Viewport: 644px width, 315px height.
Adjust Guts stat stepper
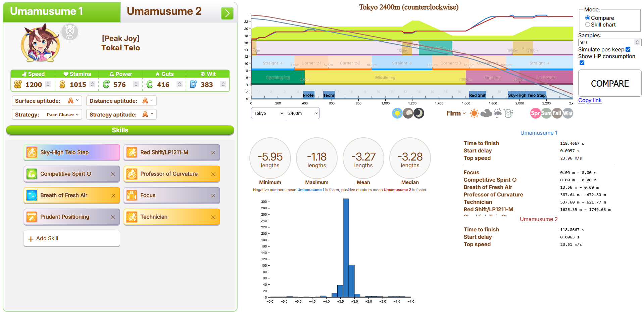click(x=180, y=84)
